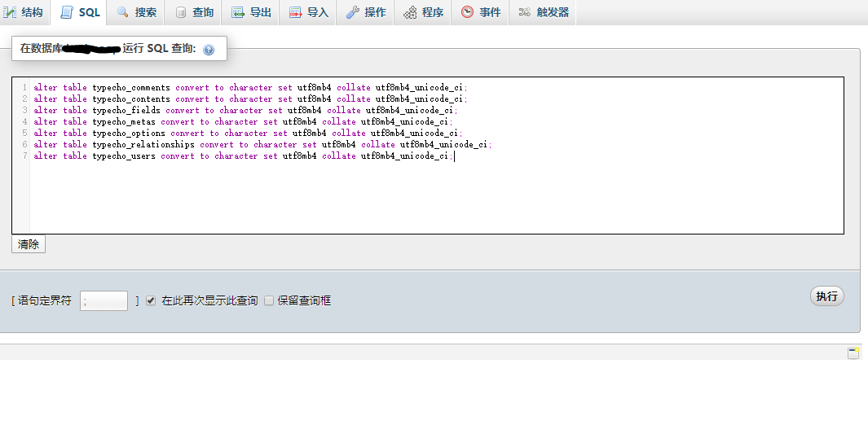Open the 查询 (Query) tab
The image size is (868, 447).
193,12
